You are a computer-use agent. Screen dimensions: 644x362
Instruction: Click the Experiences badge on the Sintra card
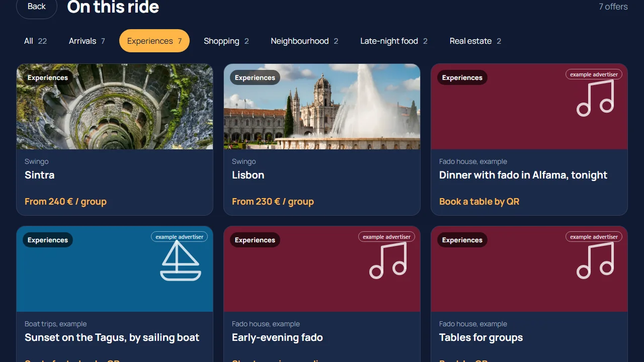point(48,77)
